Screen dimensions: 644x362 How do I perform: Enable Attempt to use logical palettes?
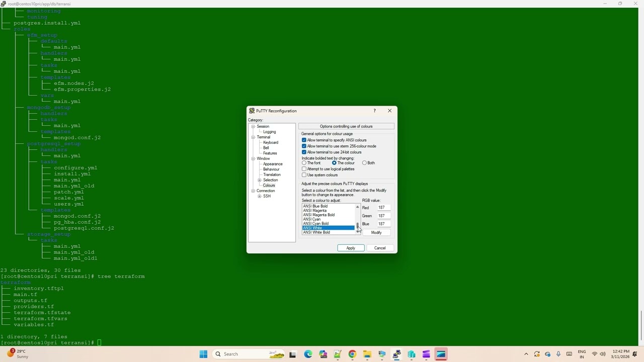pos(304,169)
